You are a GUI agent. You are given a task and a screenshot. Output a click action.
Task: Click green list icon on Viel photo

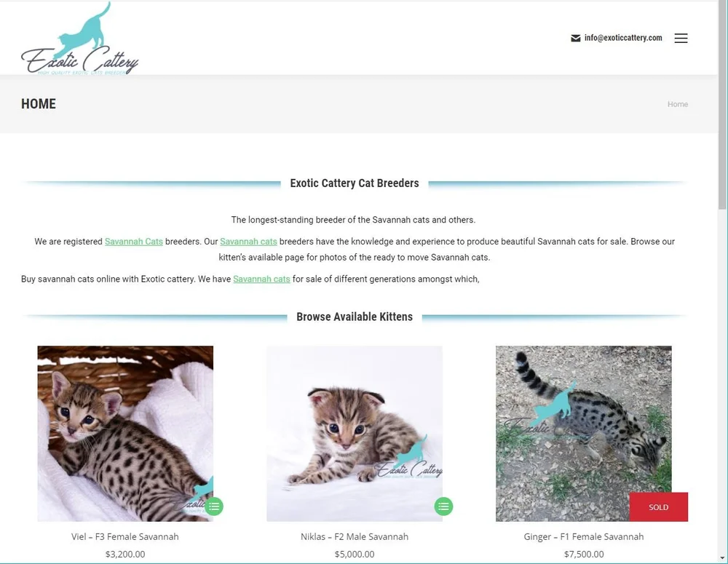point(214,506)
